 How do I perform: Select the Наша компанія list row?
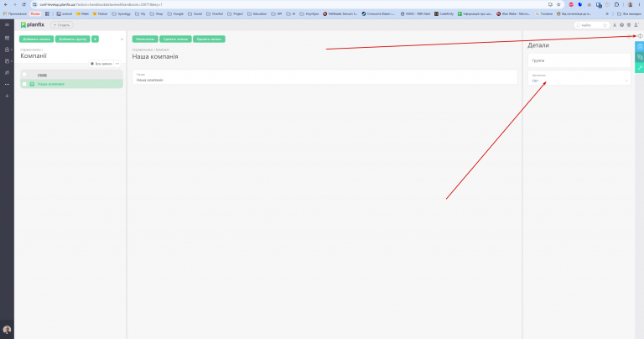[72, 84]
